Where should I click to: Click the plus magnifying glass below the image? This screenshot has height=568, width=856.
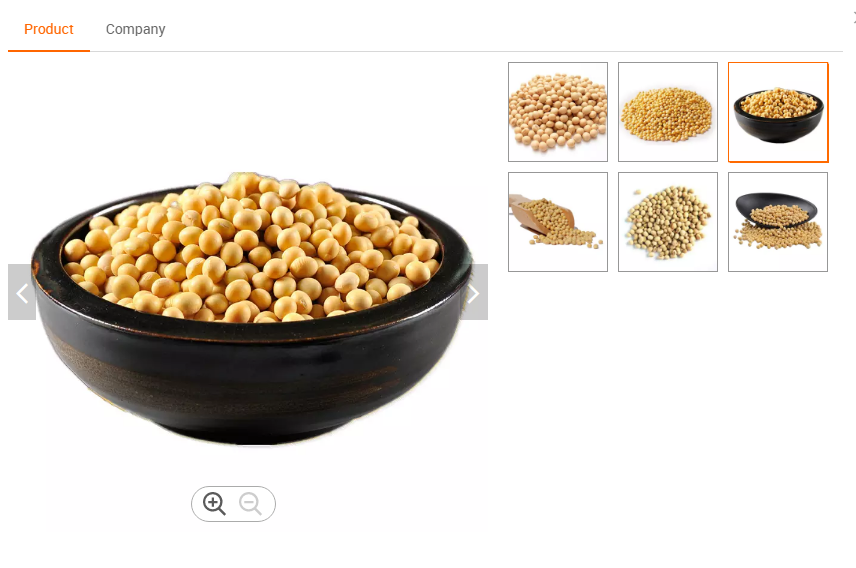(213, 504)
